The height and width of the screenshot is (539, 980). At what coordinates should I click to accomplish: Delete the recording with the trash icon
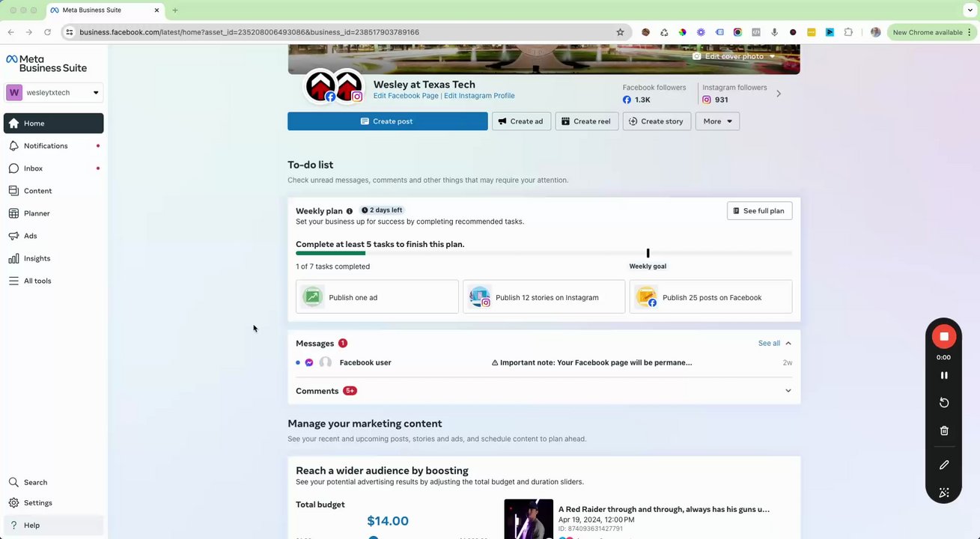(944, 430)
